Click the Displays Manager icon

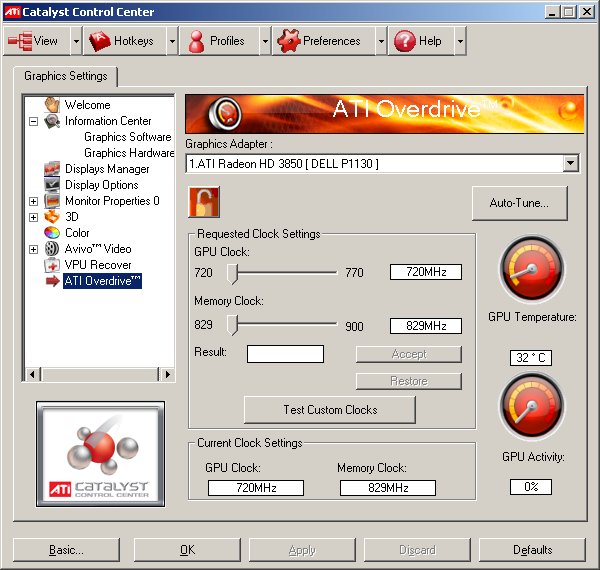52,169
